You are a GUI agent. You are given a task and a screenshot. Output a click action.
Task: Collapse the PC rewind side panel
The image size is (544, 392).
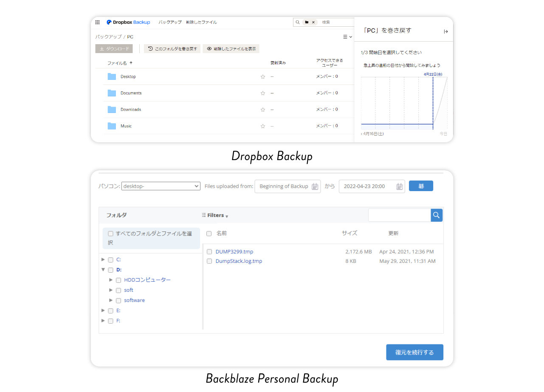pyautogui.click(x=445, y=31)
